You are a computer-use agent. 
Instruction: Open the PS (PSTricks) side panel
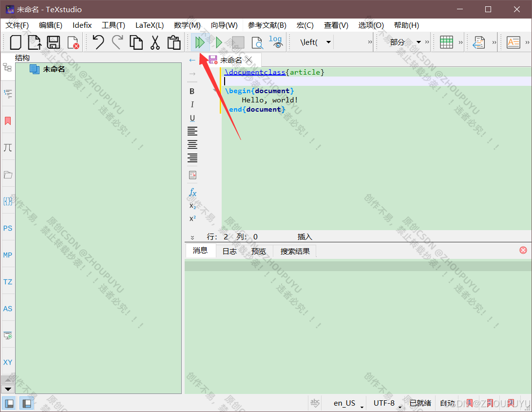[8, 228]
